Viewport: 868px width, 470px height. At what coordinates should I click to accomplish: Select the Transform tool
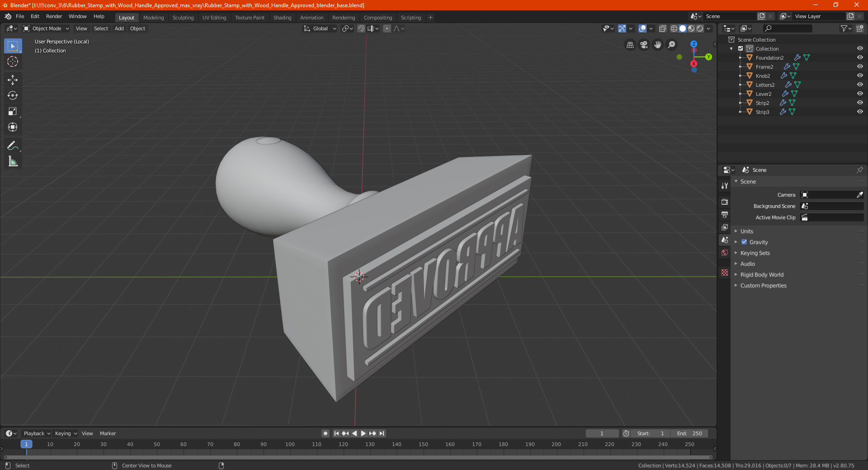tap(13, 127)
